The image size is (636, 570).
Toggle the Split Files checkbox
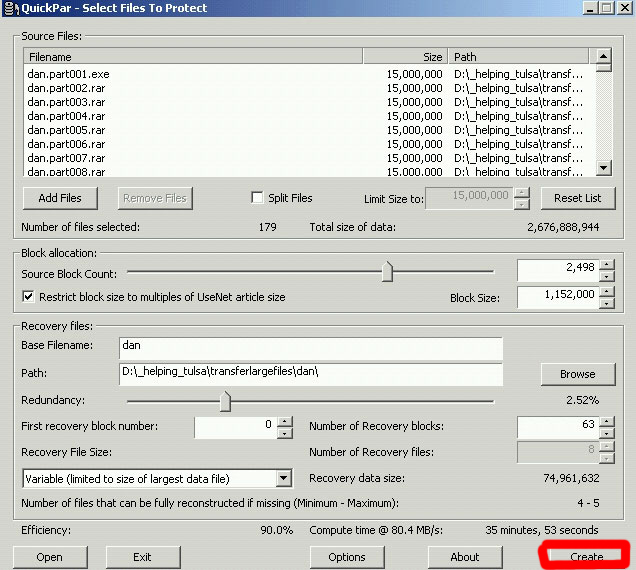click(257, 198)
